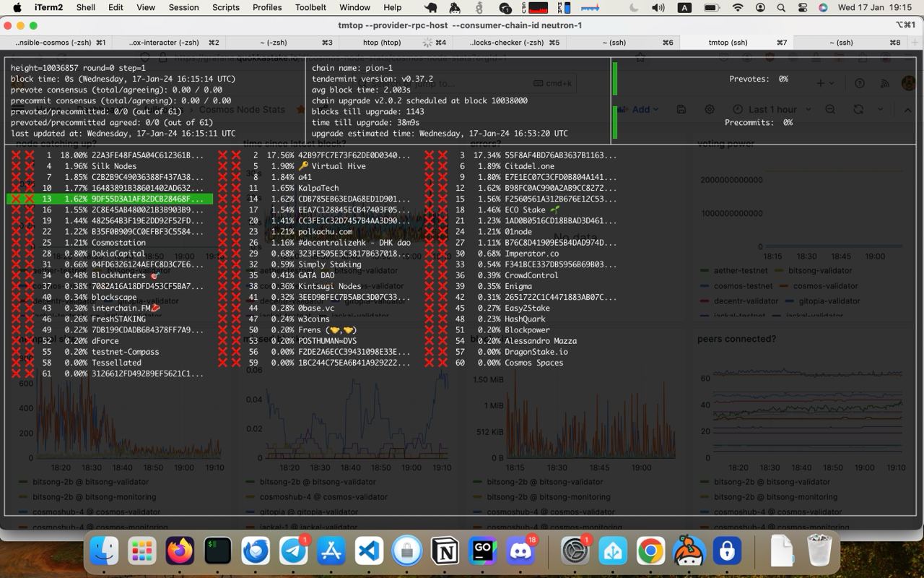Image resolution: width=924 pixels, height=578 pixels.
Task: Open the silver padlock app in the dock
Action: click(406, 551)
